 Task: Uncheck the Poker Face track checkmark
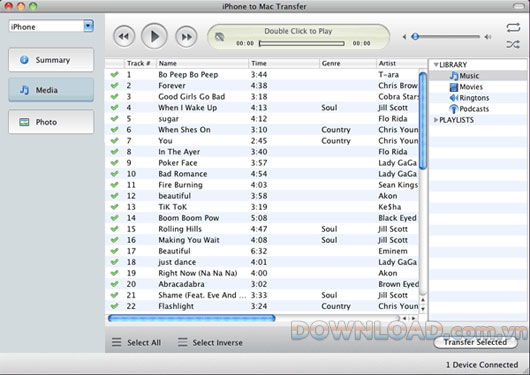pos(115,163)
